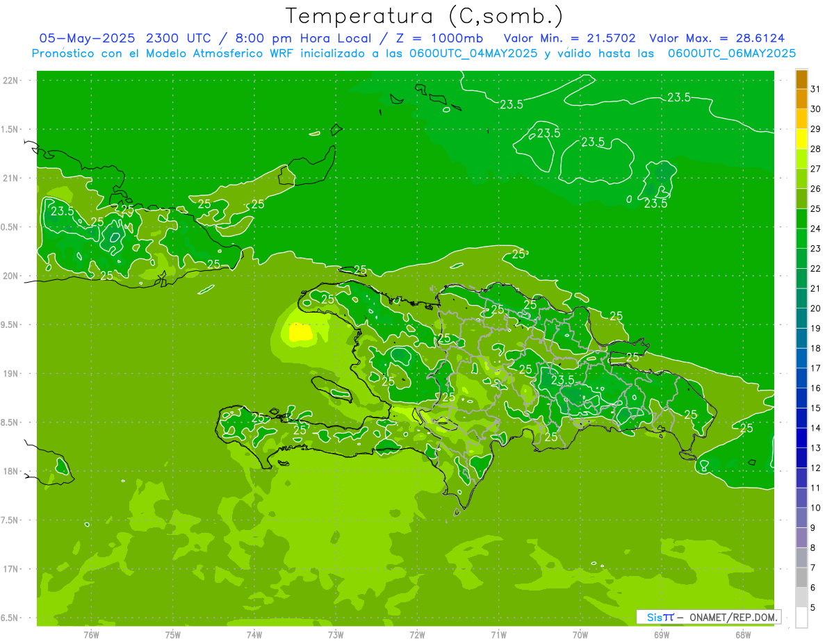Click the legend swatch between 23 and 24

[x=801, y=238]
